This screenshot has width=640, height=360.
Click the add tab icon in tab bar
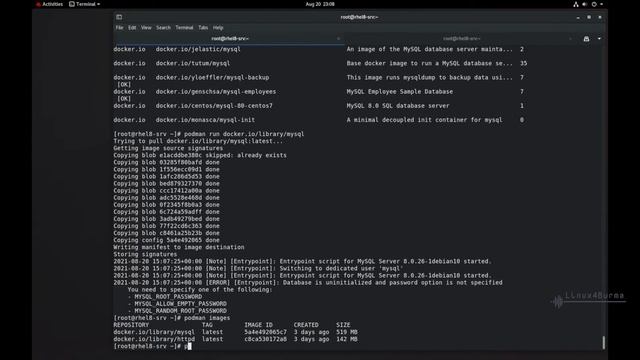pyautogui.click(x=586, y=39)
